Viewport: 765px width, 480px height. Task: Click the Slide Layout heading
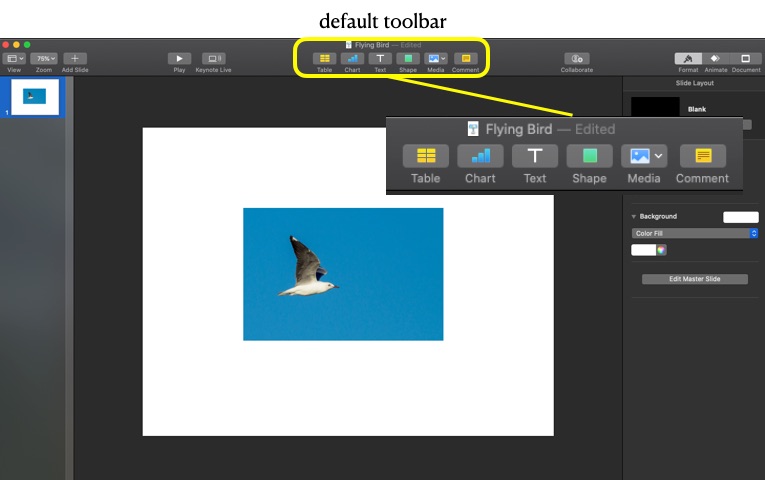coord(695,83)
